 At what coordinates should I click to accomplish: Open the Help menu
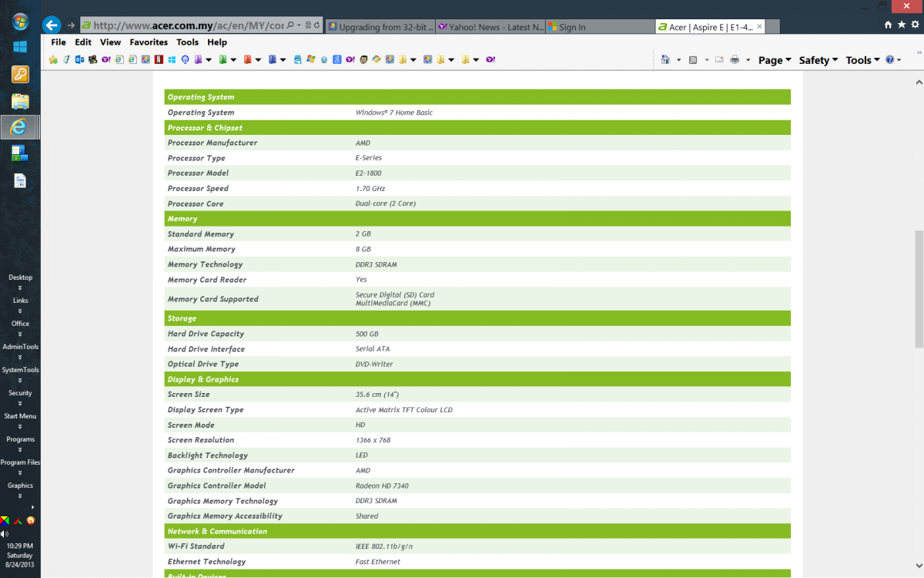tap(217, 42)
